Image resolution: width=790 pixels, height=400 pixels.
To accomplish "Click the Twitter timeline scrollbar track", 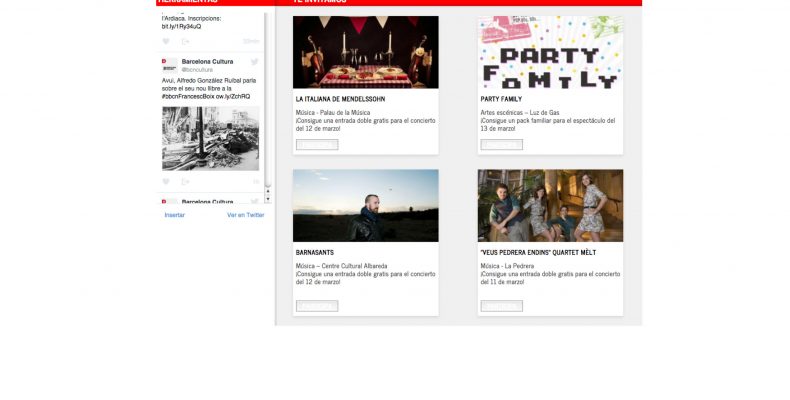I will click(268, 101).
